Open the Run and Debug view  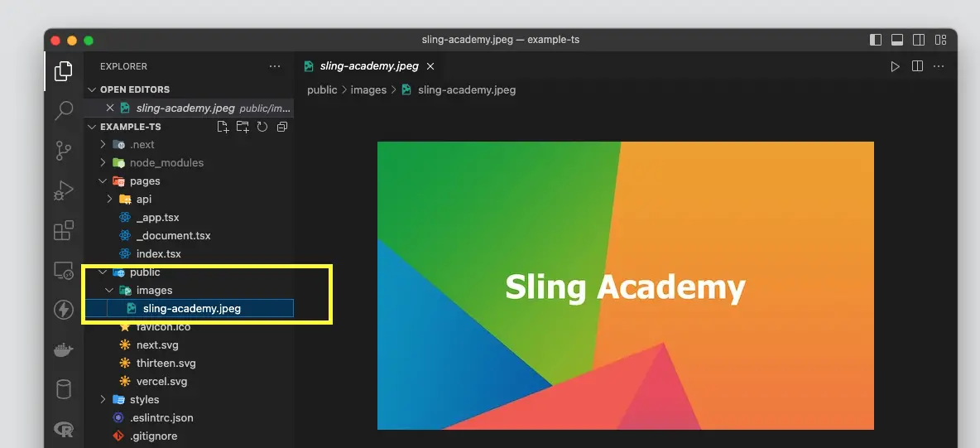click(63, 190)
